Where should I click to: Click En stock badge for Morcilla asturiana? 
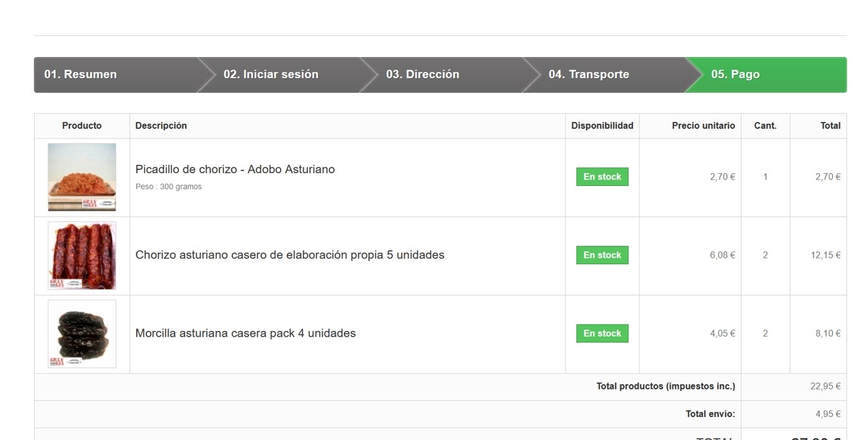(602, 334)
